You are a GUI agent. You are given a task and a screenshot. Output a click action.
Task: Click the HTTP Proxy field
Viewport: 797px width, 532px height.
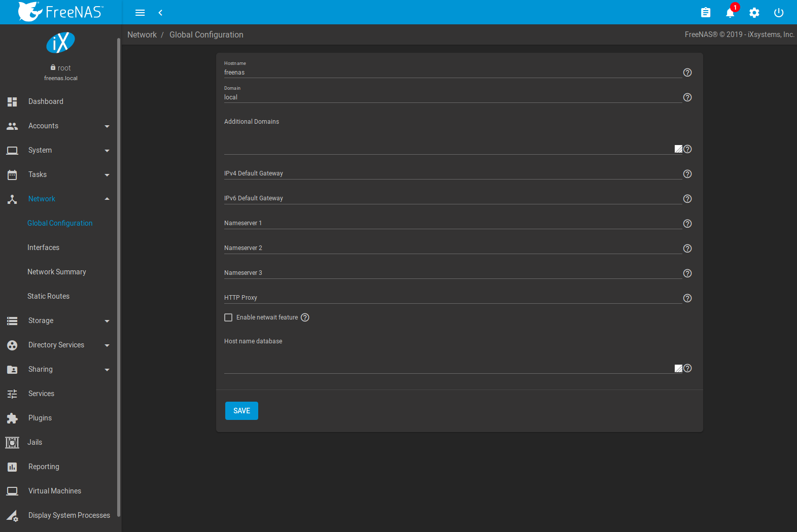453,298
